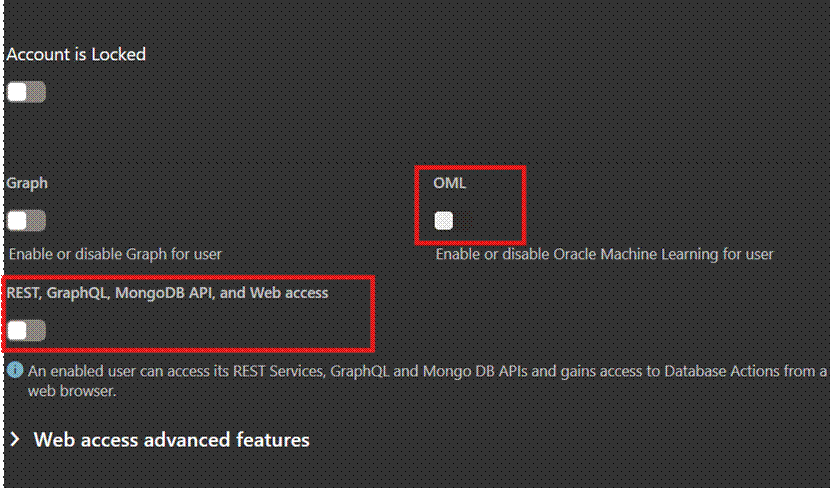Click the tan track of REST access switch
Viewport: 830px width, 488px height.
[37, 330]
